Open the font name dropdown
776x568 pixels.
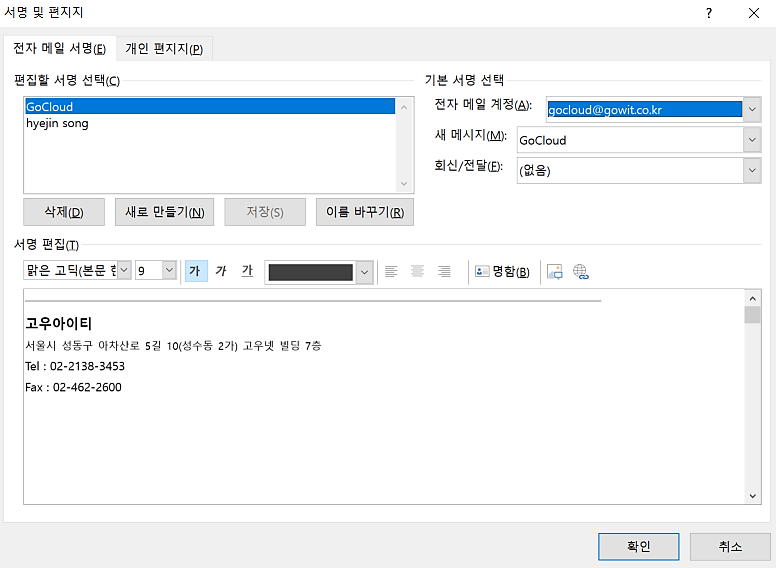pos(124,271)
